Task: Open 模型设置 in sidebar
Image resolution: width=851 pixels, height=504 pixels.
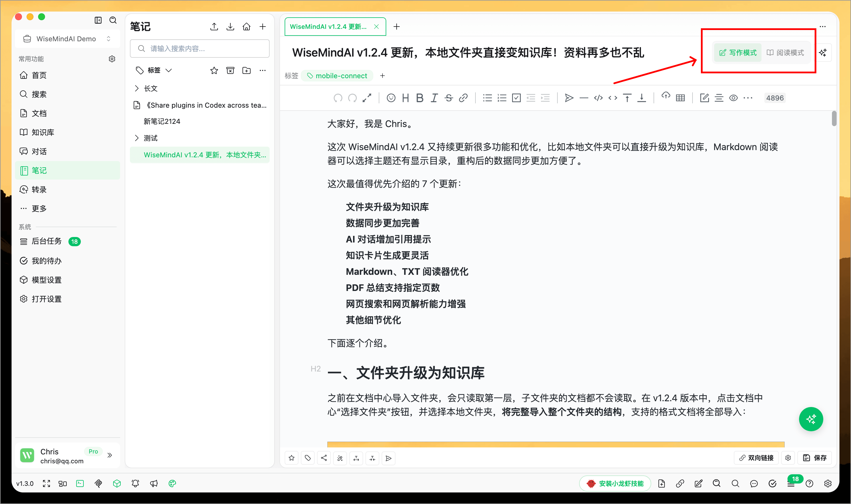Action: [x=68, y=279]
